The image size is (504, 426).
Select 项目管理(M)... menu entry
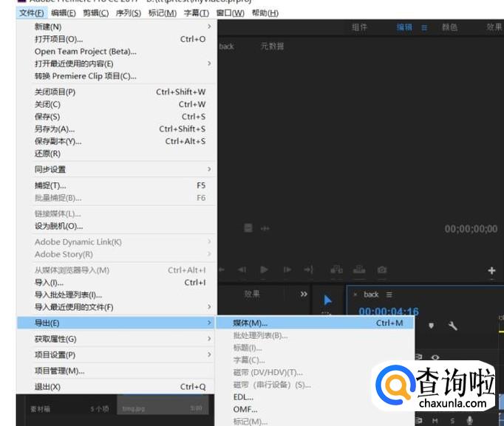116,371
